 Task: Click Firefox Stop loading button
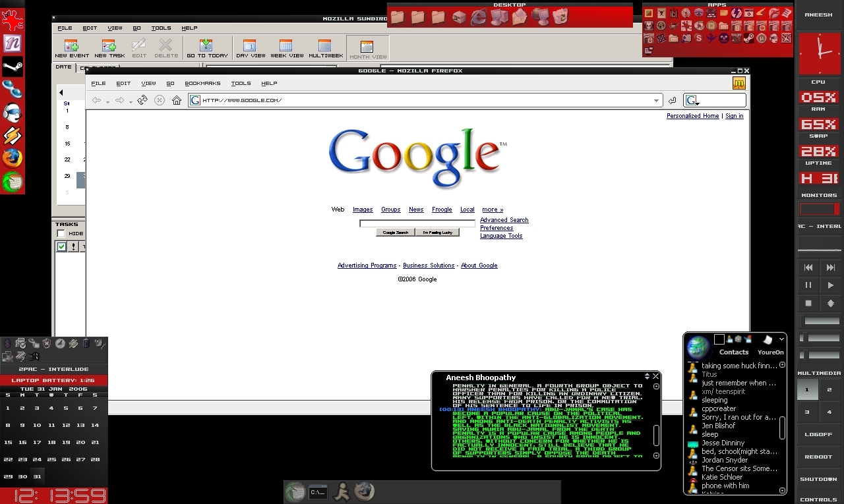click(x=159, y=100)
